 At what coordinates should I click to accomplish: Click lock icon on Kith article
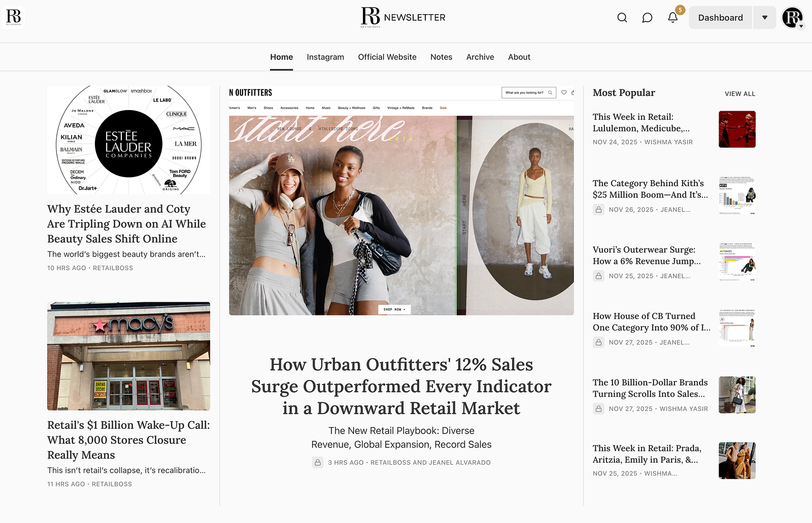[599, 210]
